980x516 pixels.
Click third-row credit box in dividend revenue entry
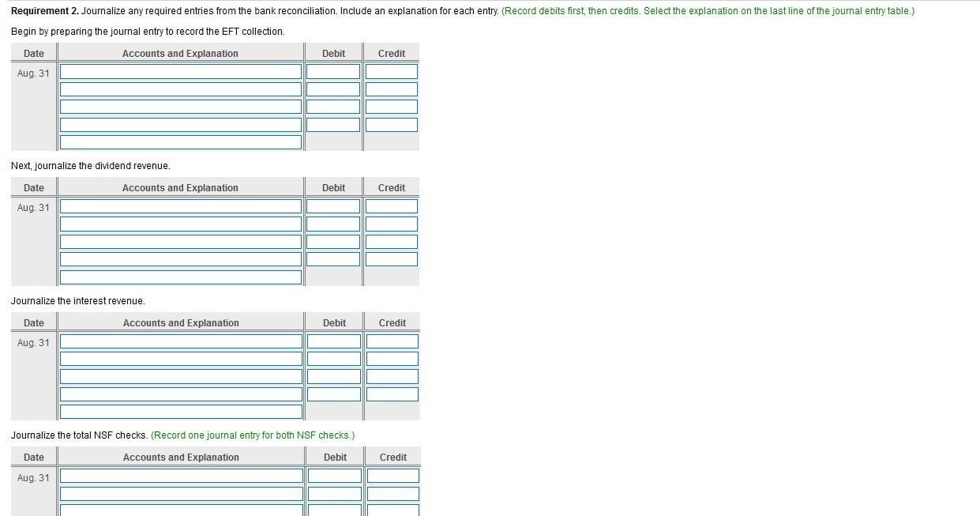pos(392,242)
